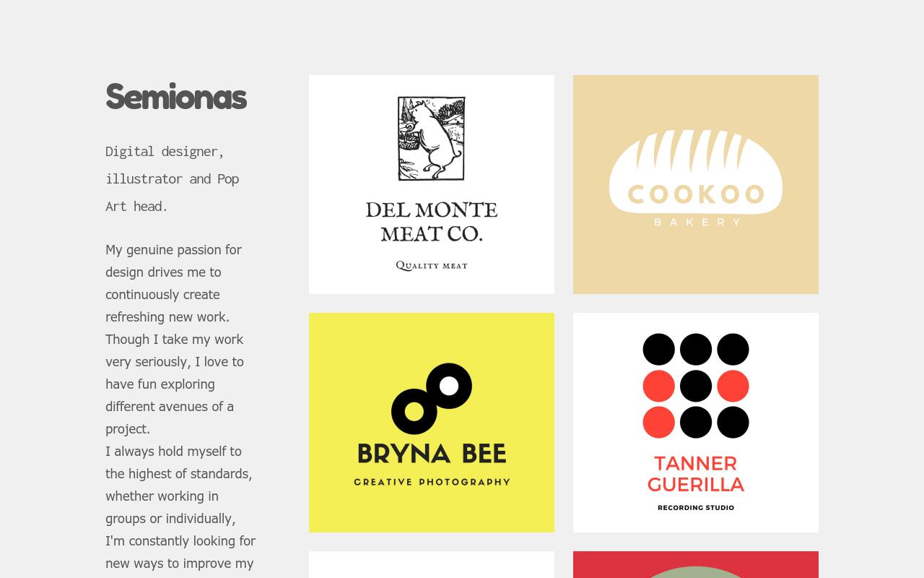Click the "My genuine passion for design" paragraph
This screenshot has height=578, width=924.
pyautogui.click(x=174, y=339)
